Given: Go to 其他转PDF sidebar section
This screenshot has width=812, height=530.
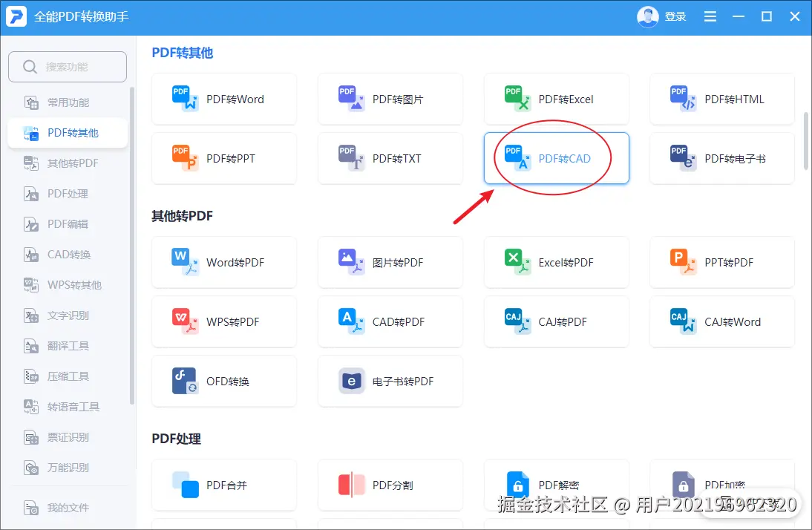Looking at the screenshot, I should pos(68,163).
